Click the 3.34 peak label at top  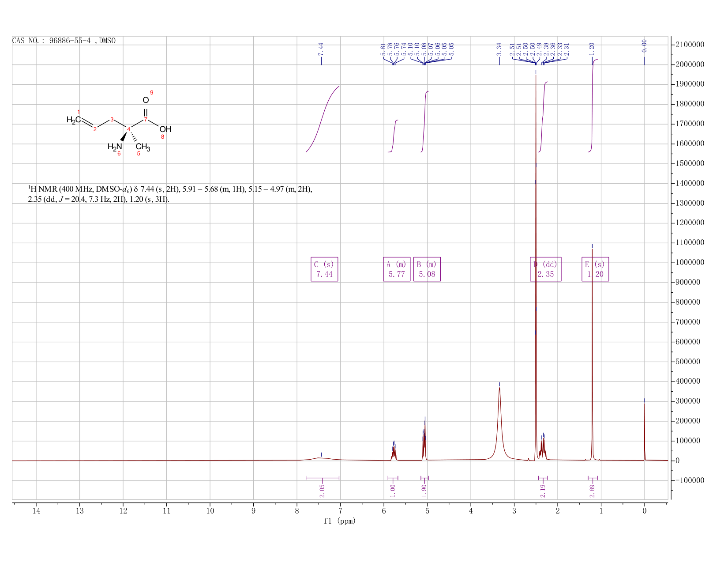point(499,49)
